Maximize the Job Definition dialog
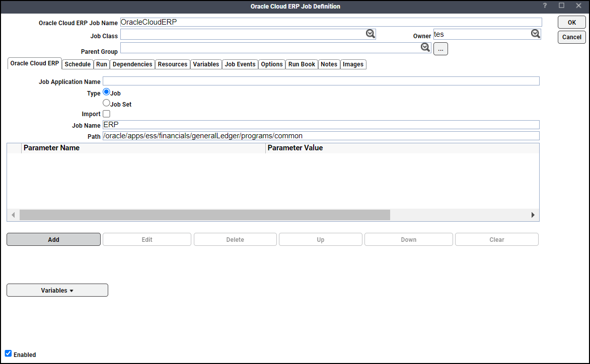590x364 pixels. [561, 6]
